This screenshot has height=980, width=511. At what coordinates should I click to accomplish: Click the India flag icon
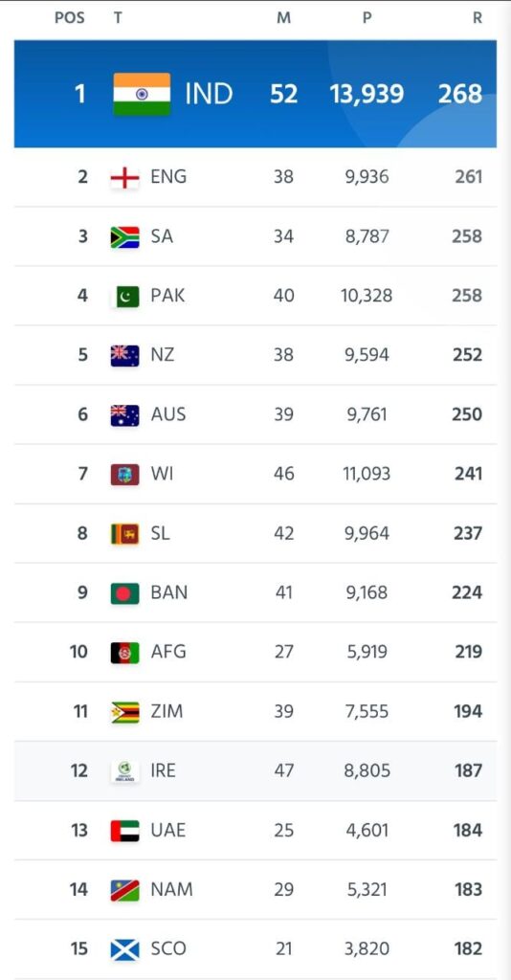click(x=142, y=95)
